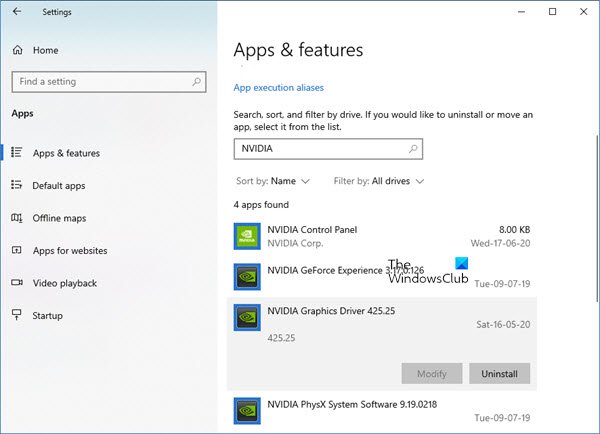Screen dimensions: 600x434
Task: Open Startup apps settings
Action: click(47, 316)
